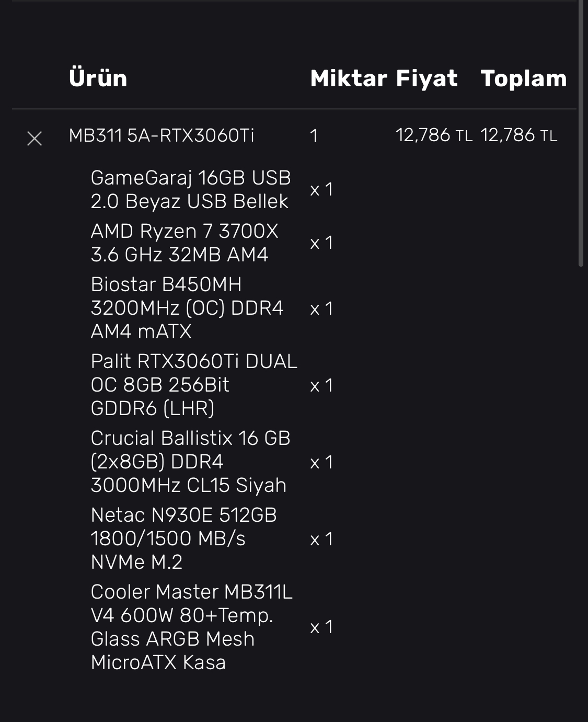Select Cooler Master MB311L V4 case entry
Image resolution: width=588 pixels, height=722 pixels.
click(191, 627)
